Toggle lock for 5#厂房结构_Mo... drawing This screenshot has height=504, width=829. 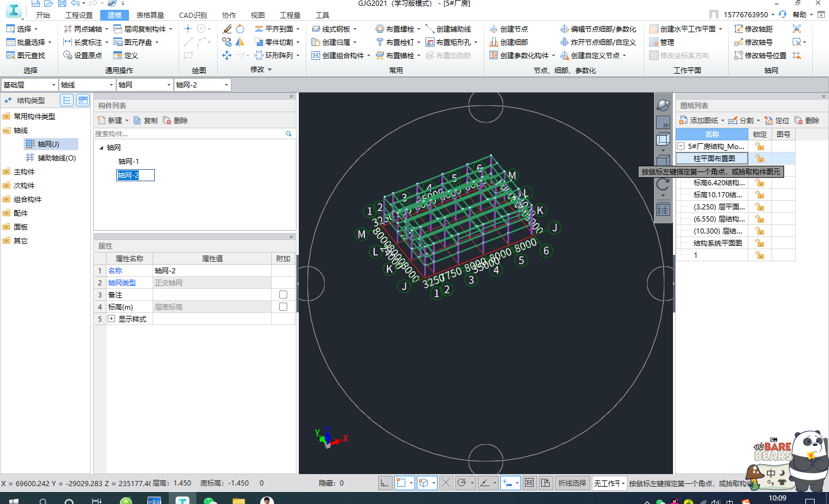click(x=760, y=146)
